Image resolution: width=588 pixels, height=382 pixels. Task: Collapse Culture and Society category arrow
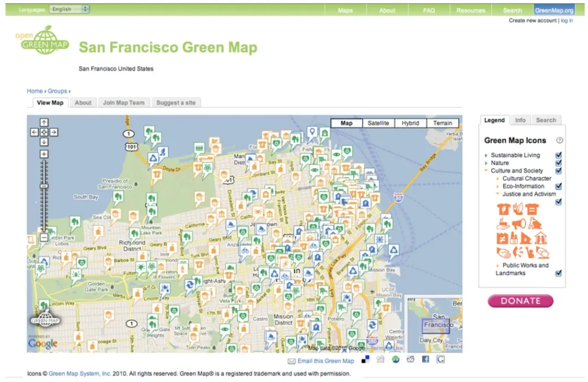click(486, 171)
